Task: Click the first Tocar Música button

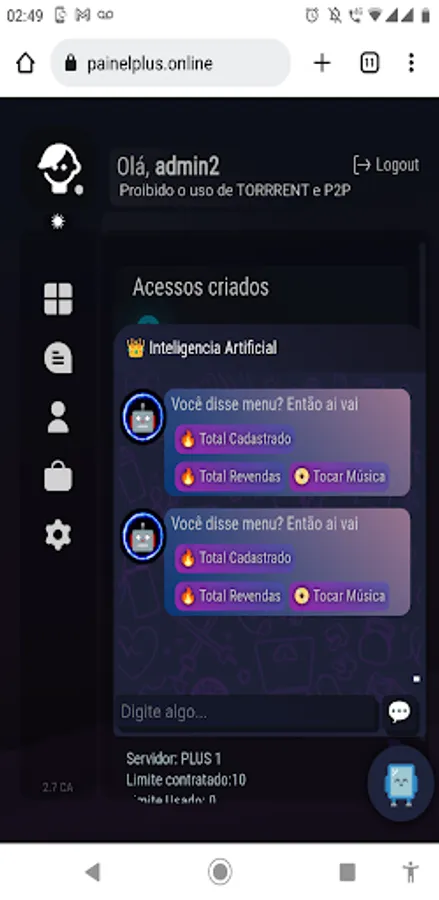Action: click(339, 476)
